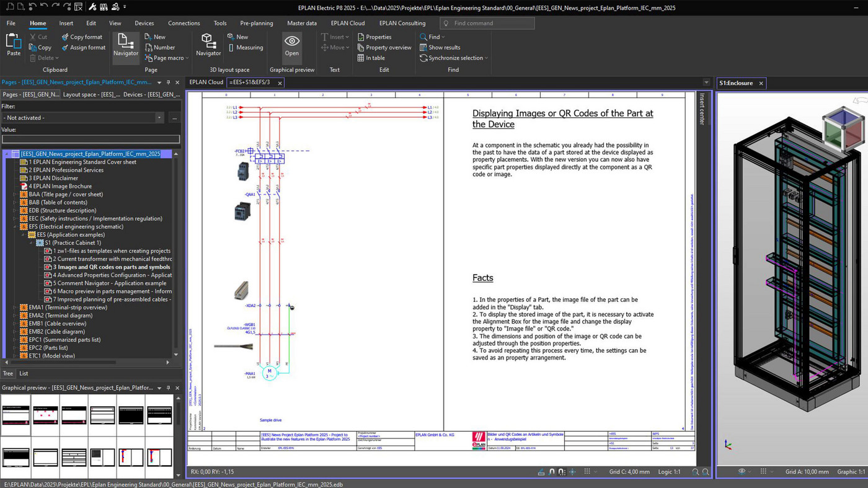Switch to the Pre-planning ribbon tab
868x488 pixels.
(x=257, y=23)
